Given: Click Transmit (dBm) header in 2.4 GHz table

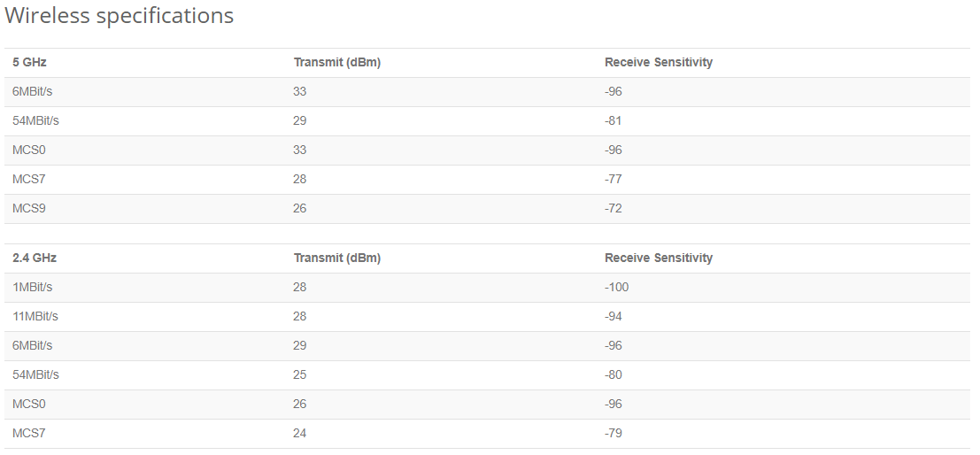Looking at the screenshot, I should tap(337, 258).
